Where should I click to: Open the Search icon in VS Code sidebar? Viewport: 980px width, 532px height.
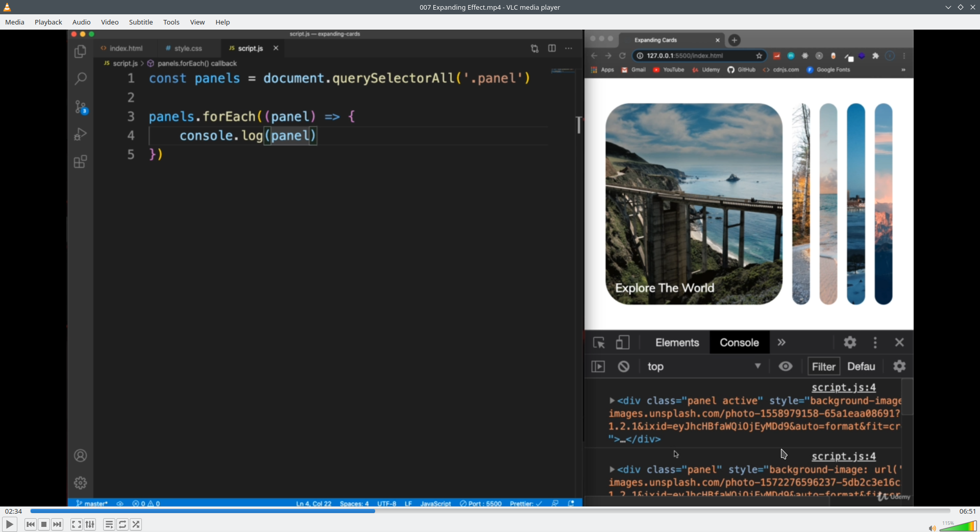[80, 79]
